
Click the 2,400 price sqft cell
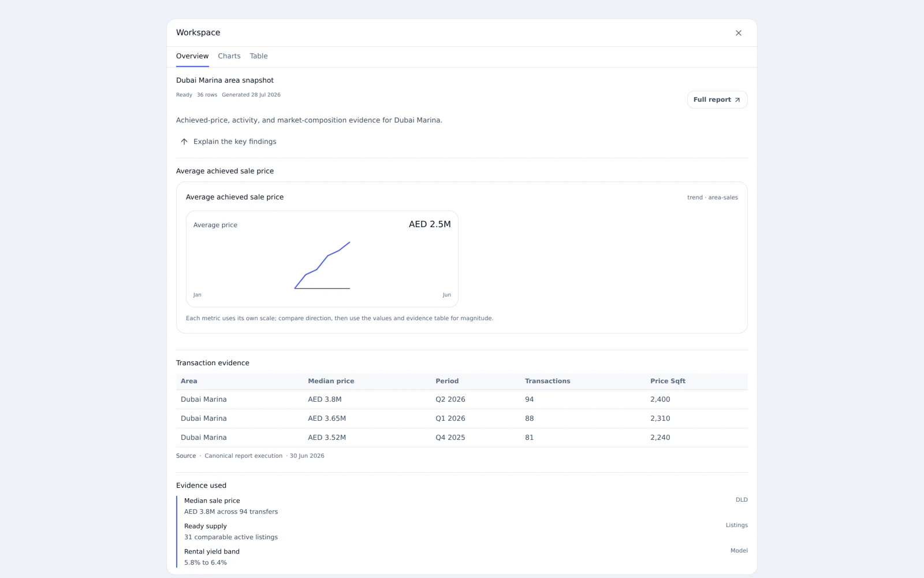(x=660, y=399)
